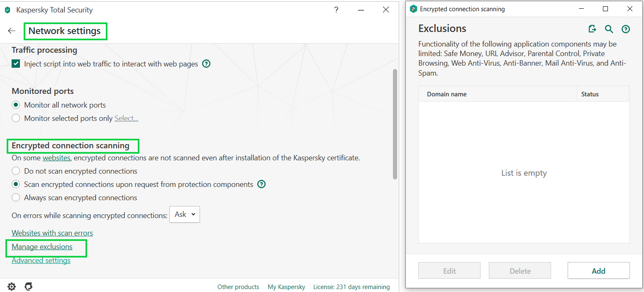The height and width of the screenshot is (292, 644).
Task: Uncheck Inject script into web traffic checkbox
Action: tap(16, 64)
